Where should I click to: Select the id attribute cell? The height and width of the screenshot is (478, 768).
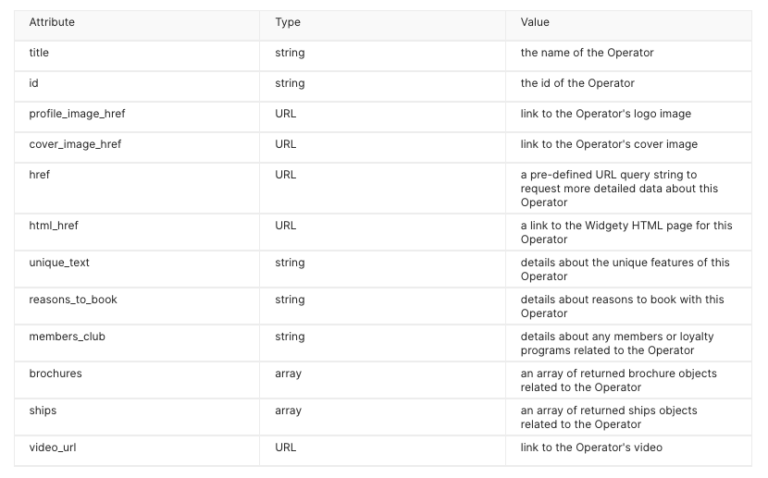point(34,83)
